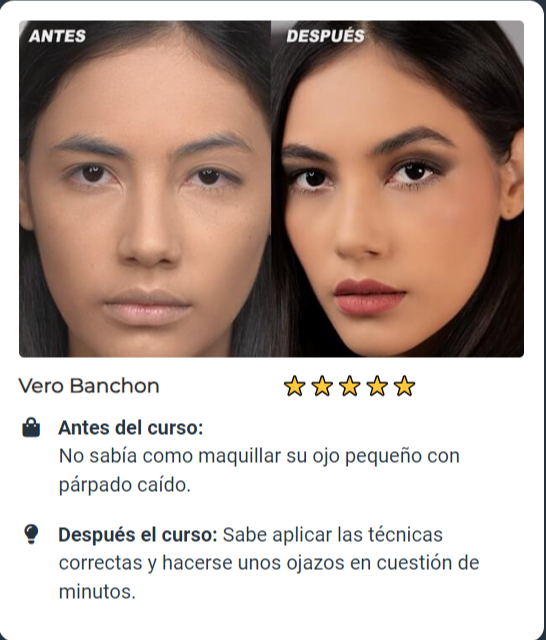Viewport: 546px width, 640px height.
Task: Click the text 'párpado caído.'
Action: pyautogui.click(x=125, y=485)
